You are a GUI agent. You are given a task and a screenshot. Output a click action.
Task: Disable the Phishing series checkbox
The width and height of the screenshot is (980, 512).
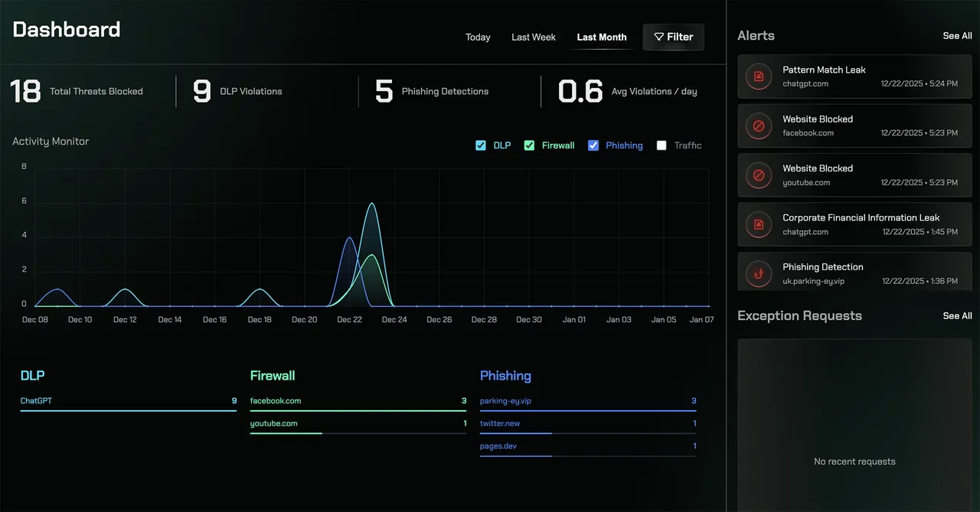click(x=593, y=145)
